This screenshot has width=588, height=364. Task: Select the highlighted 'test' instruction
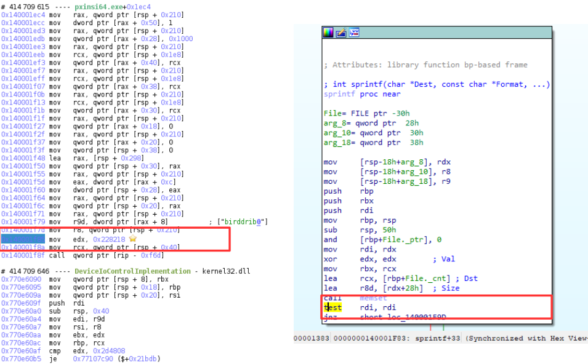click(332, 307)
